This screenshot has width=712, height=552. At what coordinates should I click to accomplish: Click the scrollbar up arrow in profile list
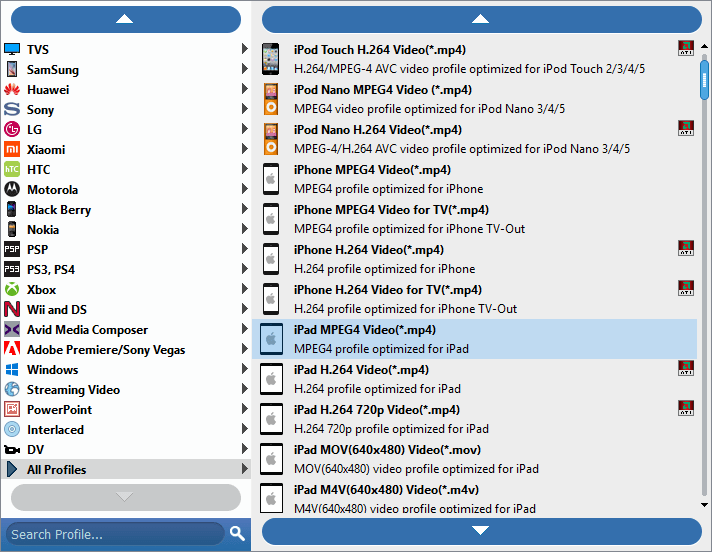click(x=704, y=46)
